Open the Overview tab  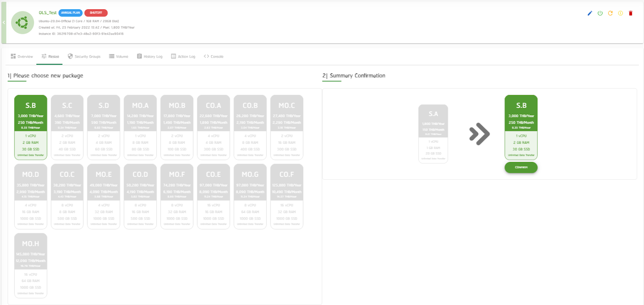click(22, 56)
